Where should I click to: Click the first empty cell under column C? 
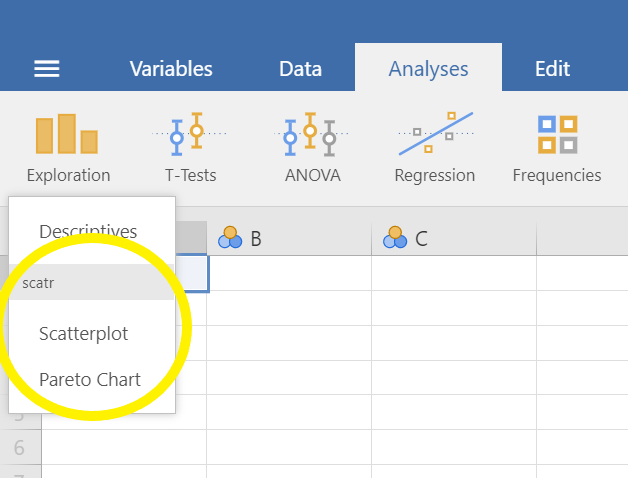click(x=454, y=273)
